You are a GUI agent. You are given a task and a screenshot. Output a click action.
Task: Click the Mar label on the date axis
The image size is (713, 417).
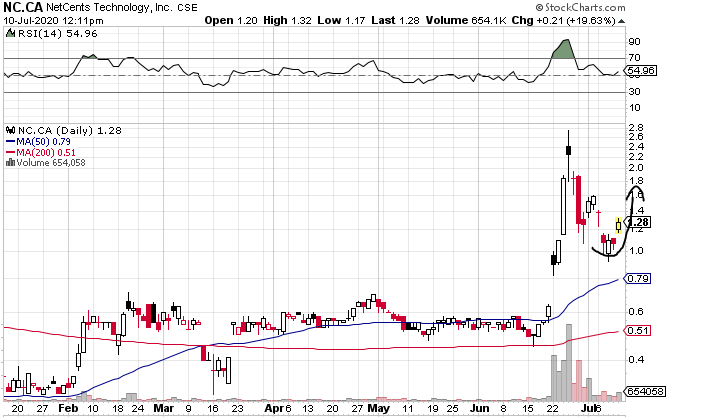point(164,408)
